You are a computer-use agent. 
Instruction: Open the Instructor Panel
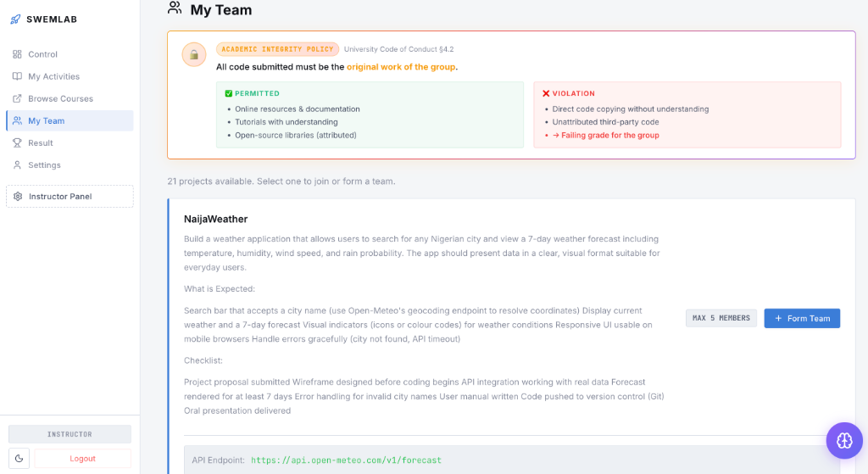70,197
